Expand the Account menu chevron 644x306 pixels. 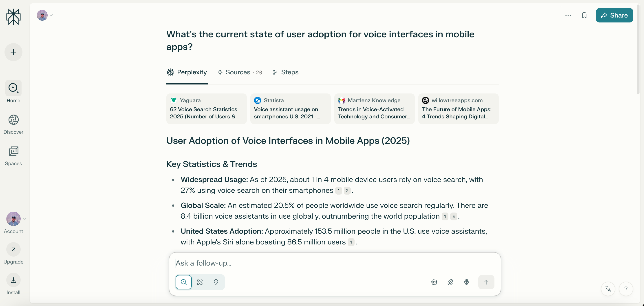24,219
